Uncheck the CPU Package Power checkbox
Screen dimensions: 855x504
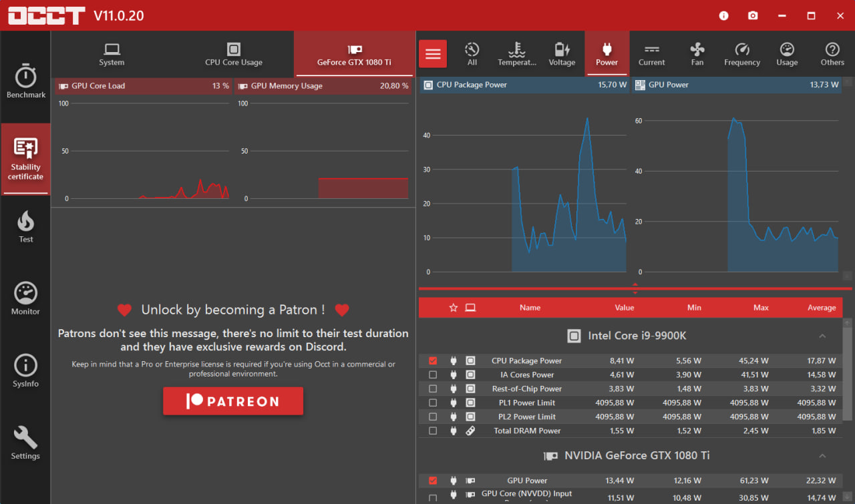(x=433, y=360)
